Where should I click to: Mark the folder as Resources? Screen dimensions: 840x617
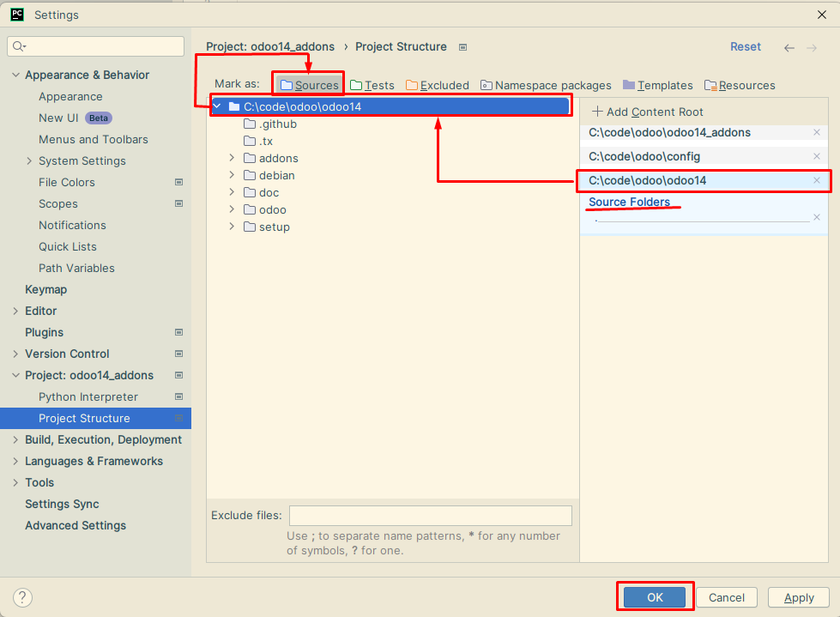click(740, 85)
